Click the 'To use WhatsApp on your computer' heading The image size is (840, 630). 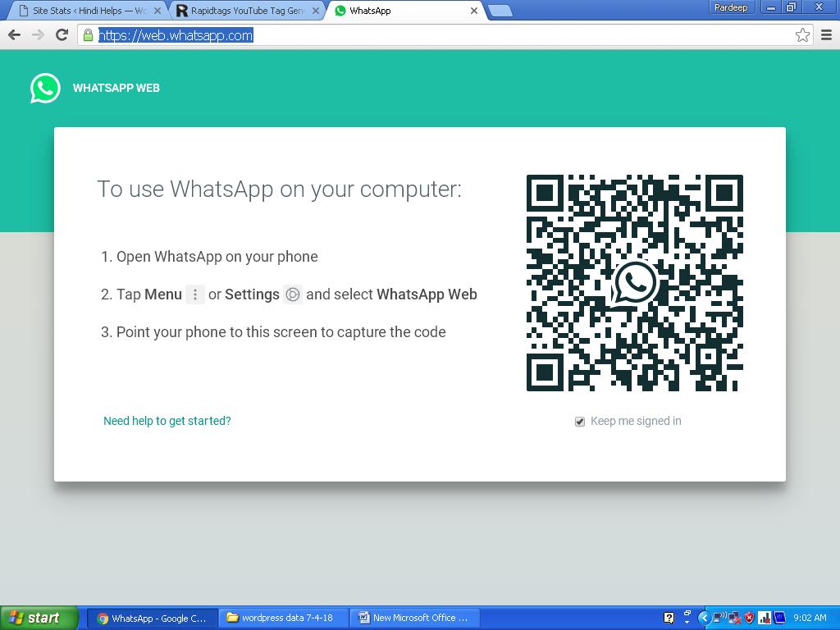click(x=279, y=189)
